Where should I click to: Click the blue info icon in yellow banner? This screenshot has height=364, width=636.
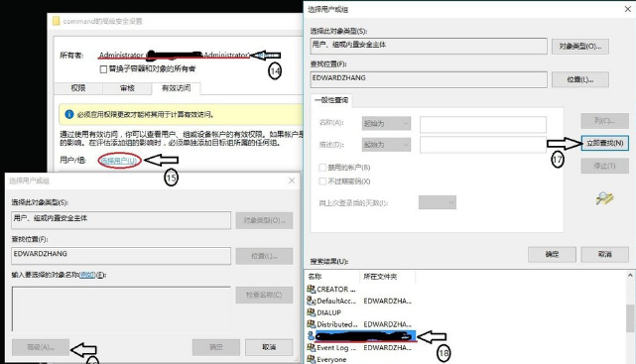[x=69, y=114]
